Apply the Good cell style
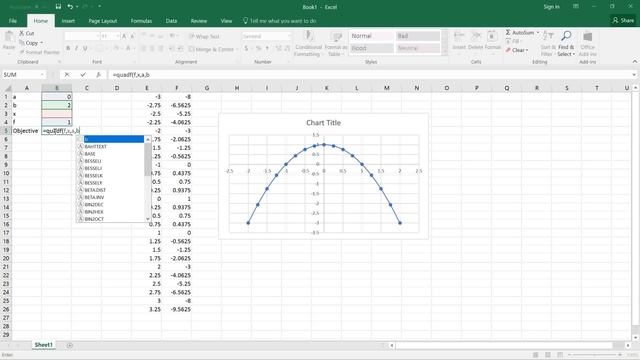The image size is (640, 360). pos(371,48)
